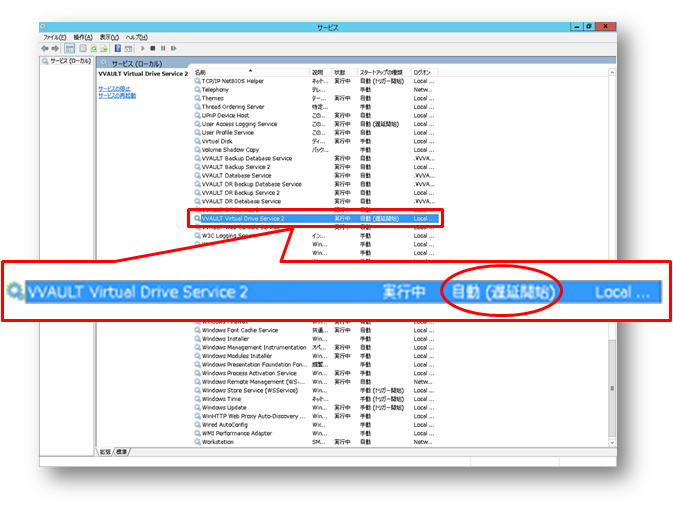Sort by the 状態 column header
Image resolution: width=673 pixels, height=509 pixels.
coord(344,73)
